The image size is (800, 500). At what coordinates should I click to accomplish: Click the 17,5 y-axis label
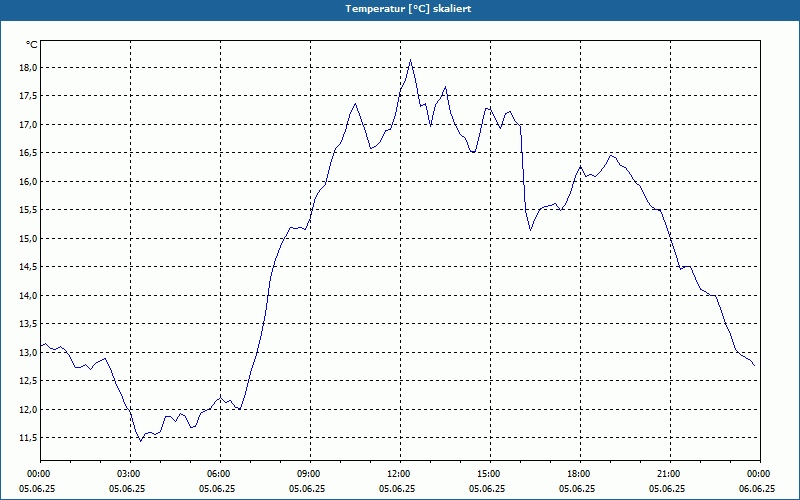pyautogui.click(x=28, y=96)
